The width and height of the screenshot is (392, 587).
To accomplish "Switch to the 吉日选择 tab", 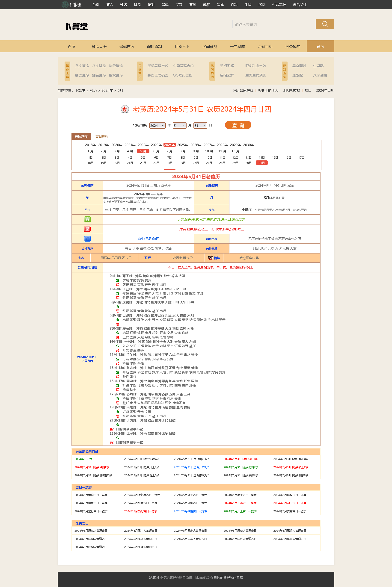I will point(102,136).
